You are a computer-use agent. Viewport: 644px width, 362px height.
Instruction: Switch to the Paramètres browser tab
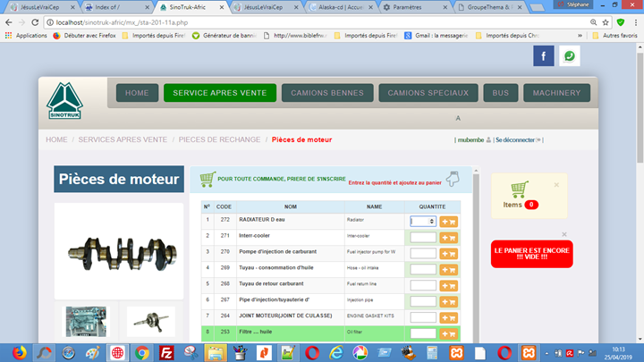(x=415, y=7)
